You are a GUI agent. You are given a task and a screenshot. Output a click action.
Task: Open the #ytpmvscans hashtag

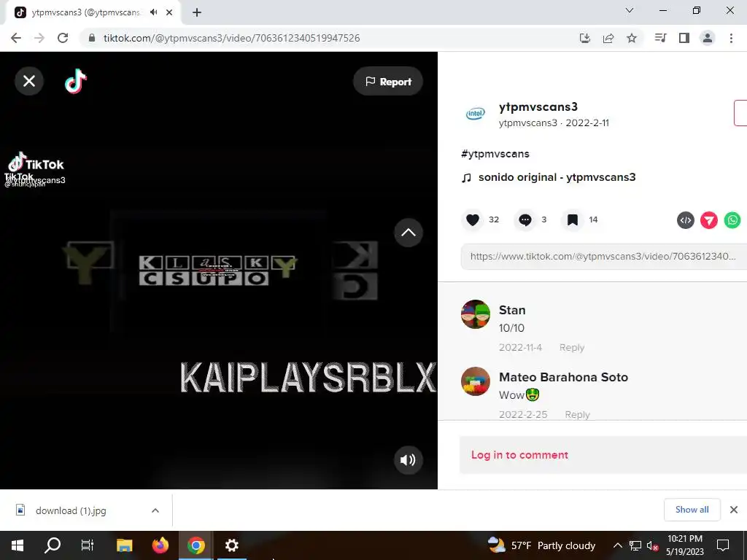pyautogui.click(x=495, y=154)
